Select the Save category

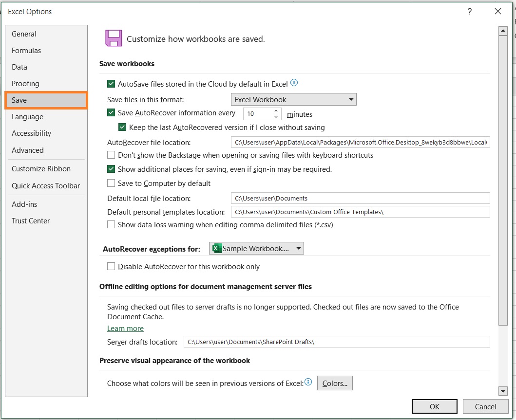(46, 100)
